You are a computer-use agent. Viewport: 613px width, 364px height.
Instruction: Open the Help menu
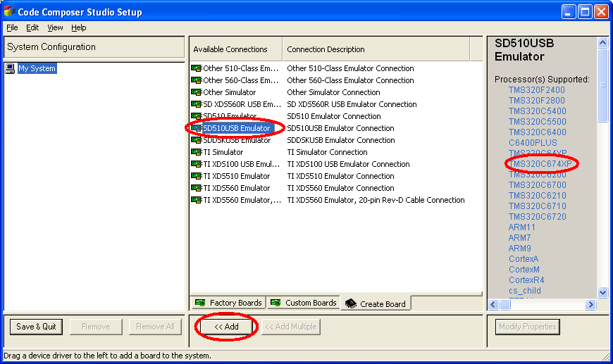79,27
